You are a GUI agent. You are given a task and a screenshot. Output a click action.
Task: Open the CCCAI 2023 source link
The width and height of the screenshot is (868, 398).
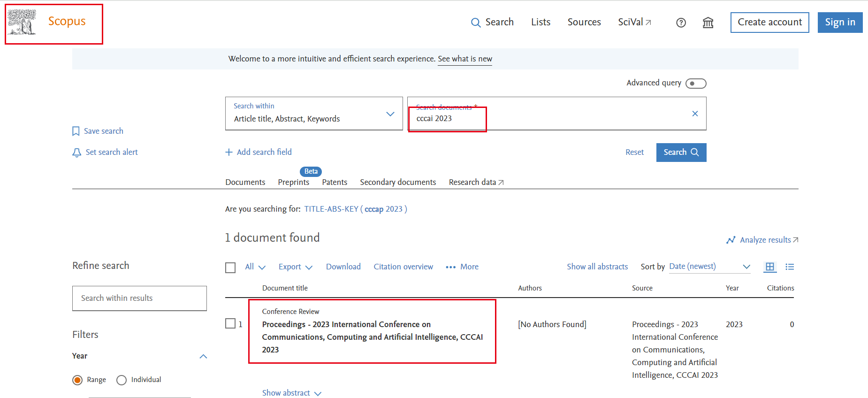pyautogui.click(x=675, y=350)
